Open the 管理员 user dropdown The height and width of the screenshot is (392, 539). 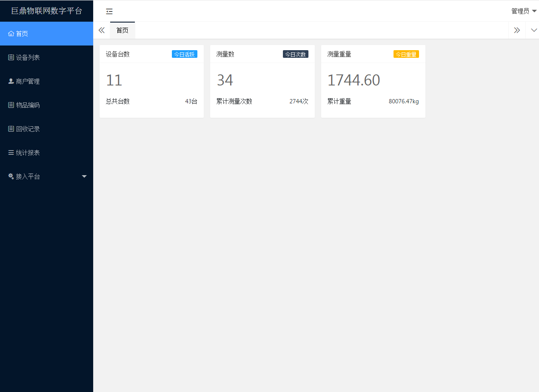tap(524, 11)
